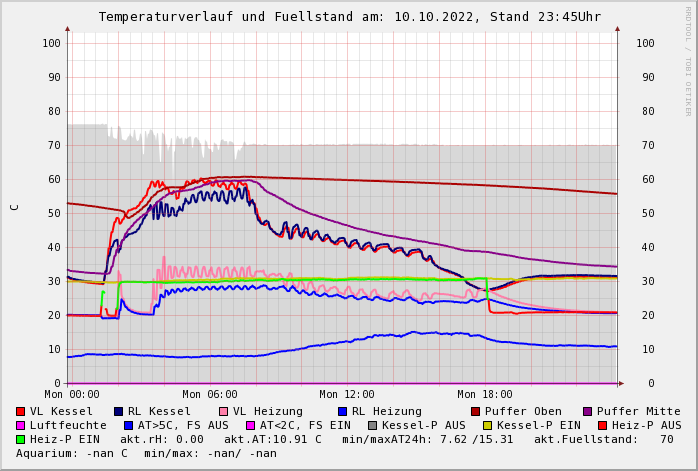Click the 'Kessel-P AUS' legend label
This screenshot has height=471, width=698.
point(424,426)
